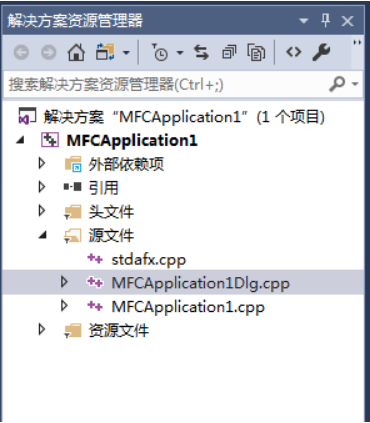
Task: Select the 引用 item
Action: click(x=103, y=188)
